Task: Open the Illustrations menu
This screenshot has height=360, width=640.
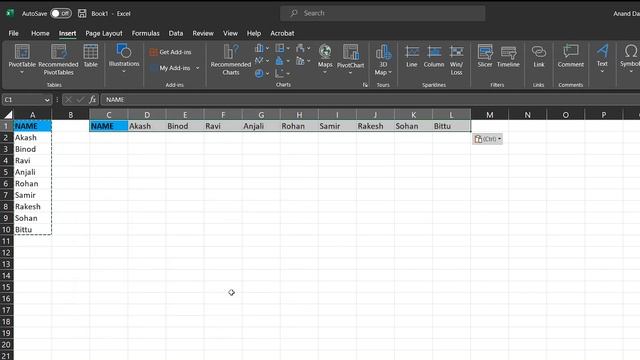Action: [124, 58]
